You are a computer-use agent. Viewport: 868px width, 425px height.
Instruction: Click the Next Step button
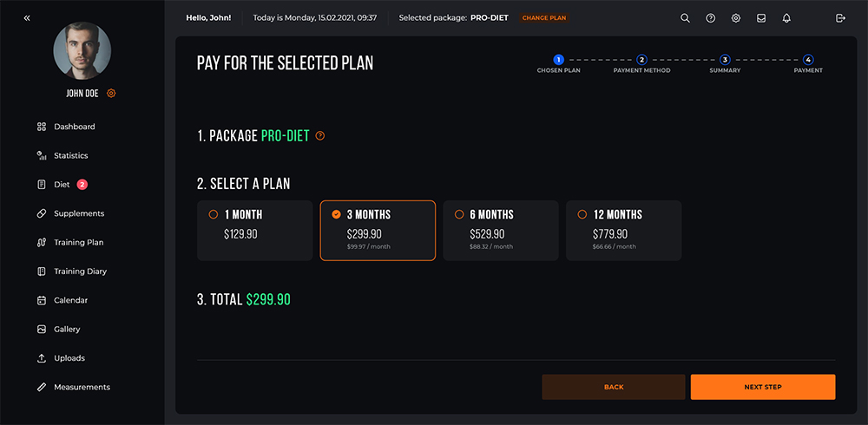pos(763,387)
